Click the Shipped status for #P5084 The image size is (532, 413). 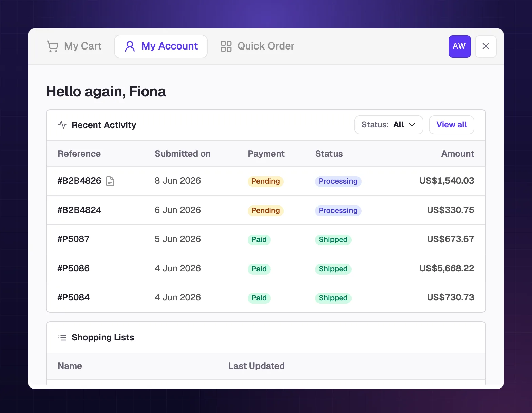pos(333,298)
